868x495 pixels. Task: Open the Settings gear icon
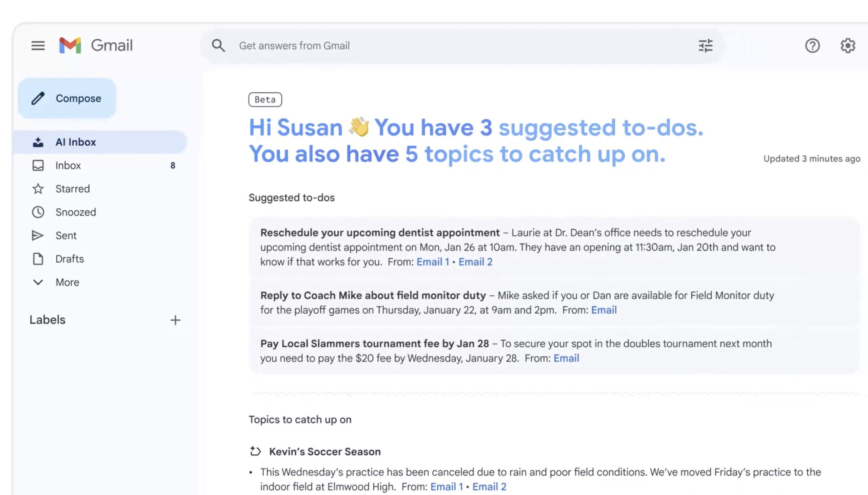click(x=848, y=45)
